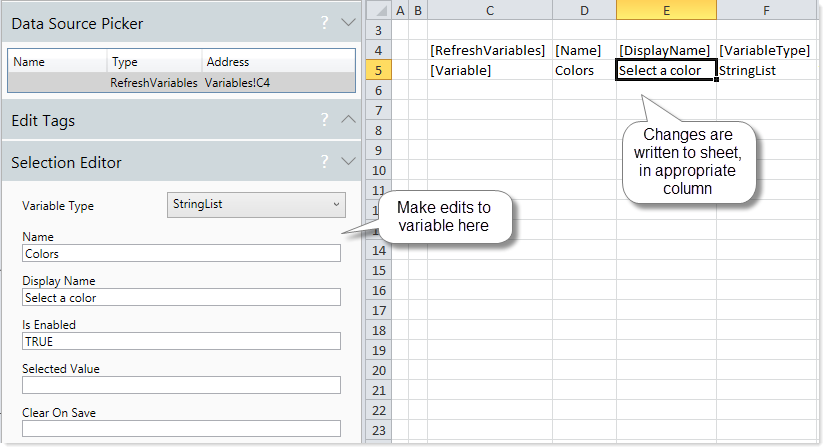The width and height of the screenshot is (827, 448).
Task: Expand the Edit Tags panel
Action: [347, 120]
